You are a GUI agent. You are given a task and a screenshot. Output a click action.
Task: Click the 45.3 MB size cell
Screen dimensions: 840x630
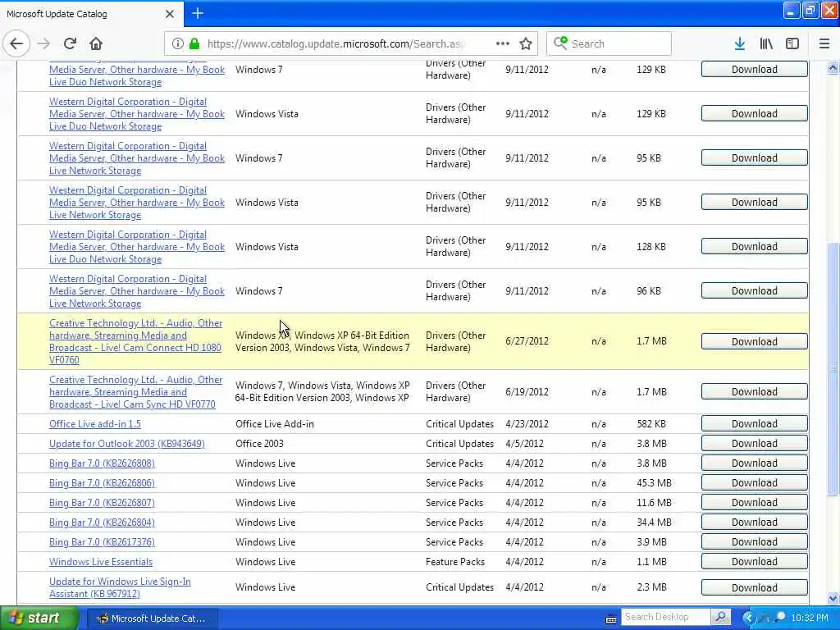pyautogui.click(x=654, y=482)
